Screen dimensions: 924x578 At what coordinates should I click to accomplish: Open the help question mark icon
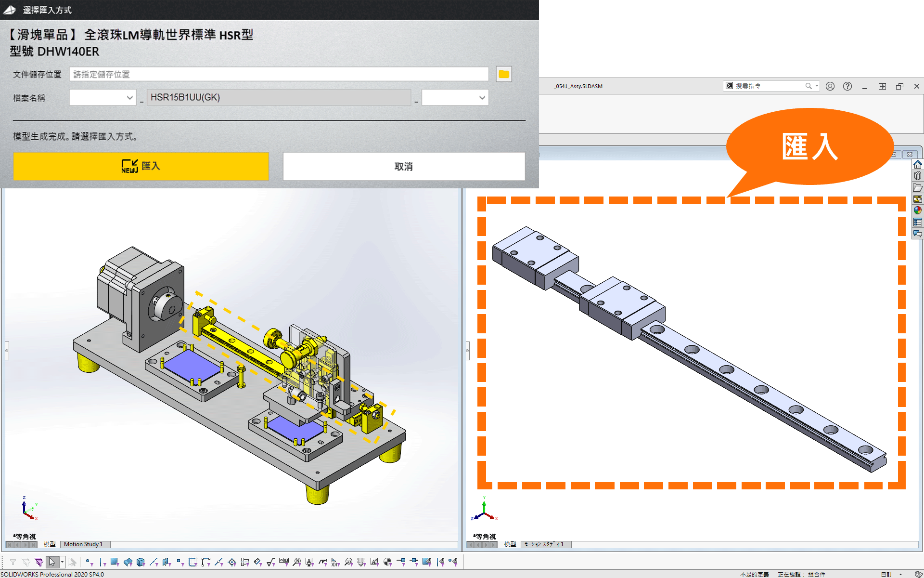coord(847,86)
